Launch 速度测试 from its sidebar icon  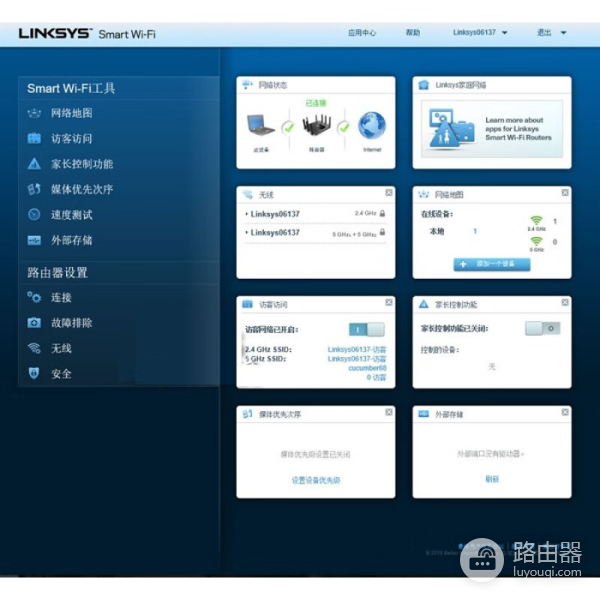click(34, 214)
